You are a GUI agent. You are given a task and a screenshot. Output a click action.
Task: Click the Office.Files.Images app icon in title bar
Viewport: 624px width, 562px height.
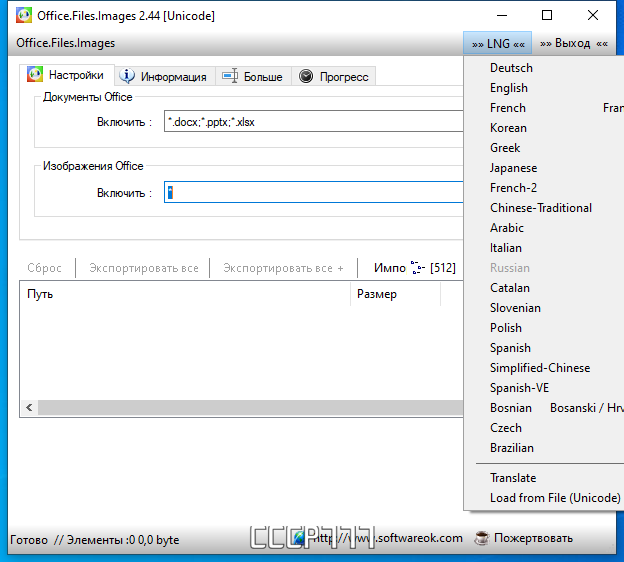(x=23, y=16)
